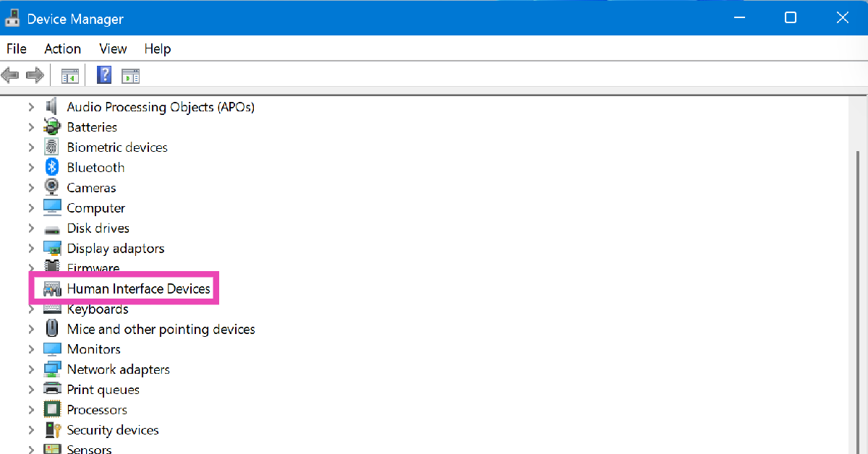868x454 pixels.
Task: Select the Bluetooth label
Action: pyautogui.click(x=95, y=167)
